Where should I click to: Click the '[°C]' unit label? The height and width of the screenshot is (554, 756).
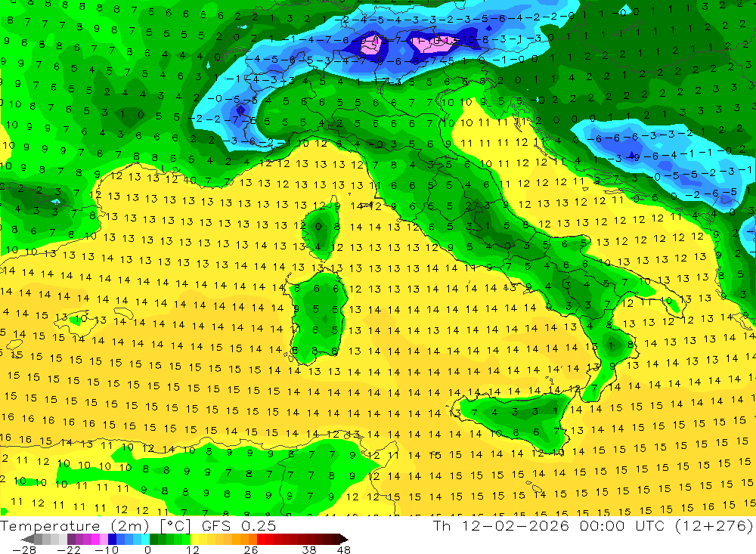click(x=175, y=526)
